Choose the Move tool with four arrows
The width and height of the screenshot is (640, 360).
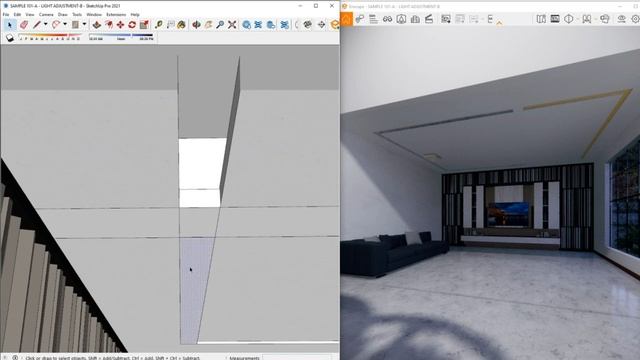click(x=120, y=25)
